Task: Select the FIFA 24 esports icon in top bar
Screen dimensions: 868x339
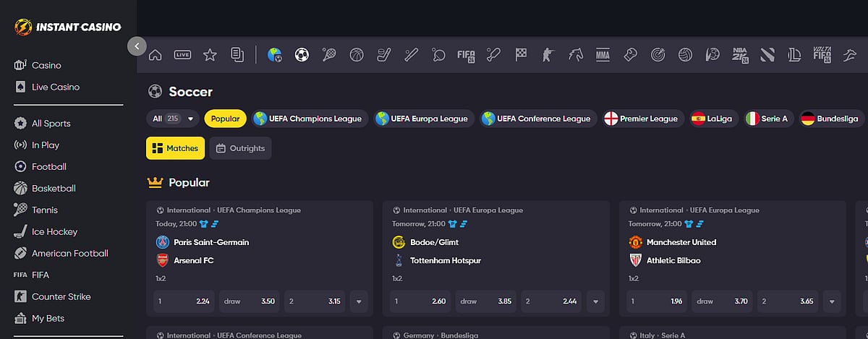Action: [467, 54]
